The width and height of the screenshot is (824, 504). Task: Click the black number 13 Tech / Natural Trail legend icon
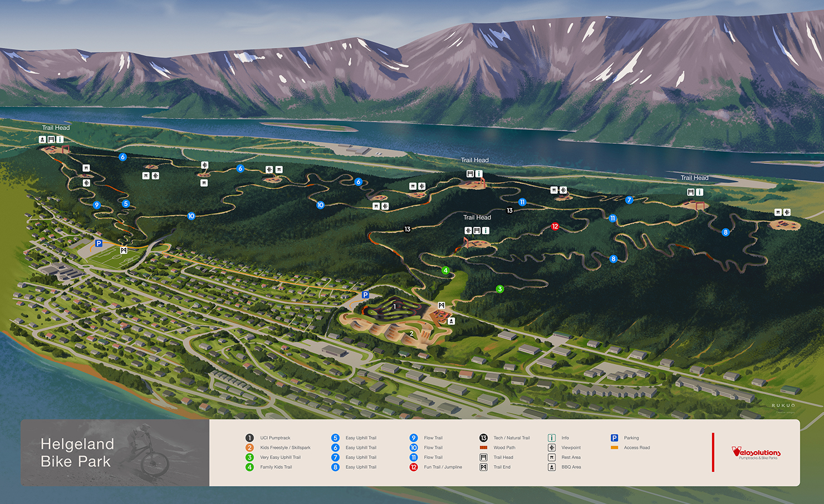pyautogui.click(x=483, y=438)
